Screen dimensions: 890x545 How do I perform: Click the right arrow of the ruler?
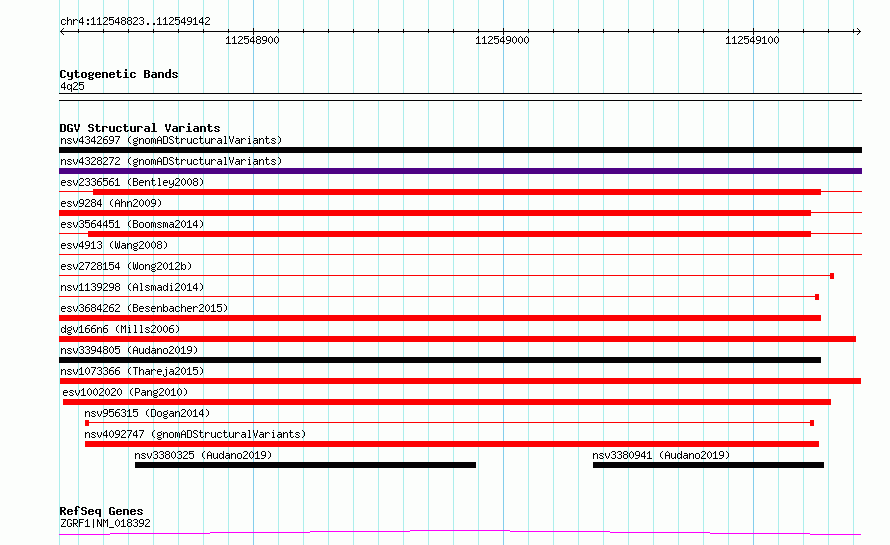coord(858,31)
